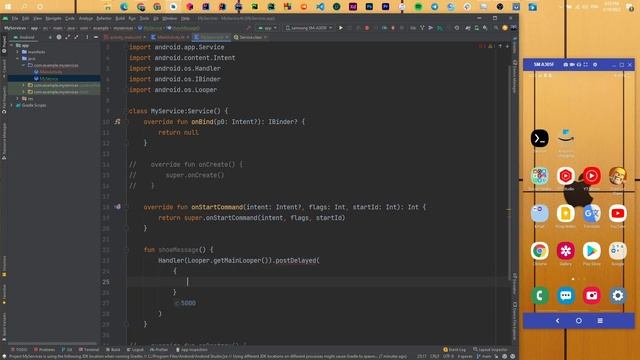Select MainActivity in the project tree

[49, 72]
